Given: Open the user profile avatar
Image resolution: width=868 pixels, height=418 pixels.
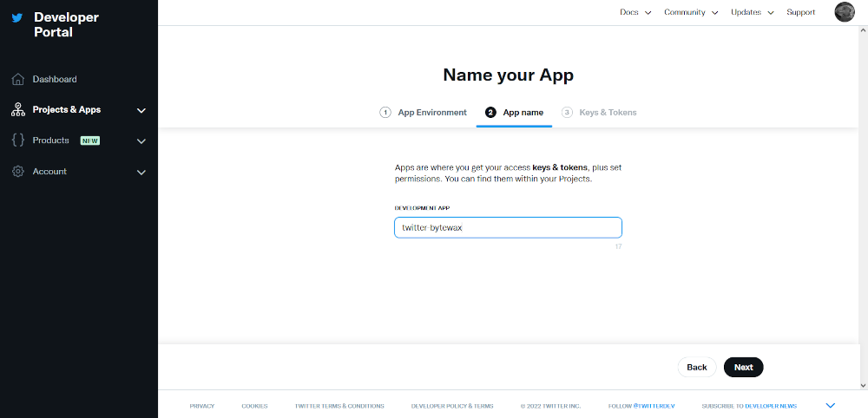Looking at the screenshot, I should (x=845, y=11).
